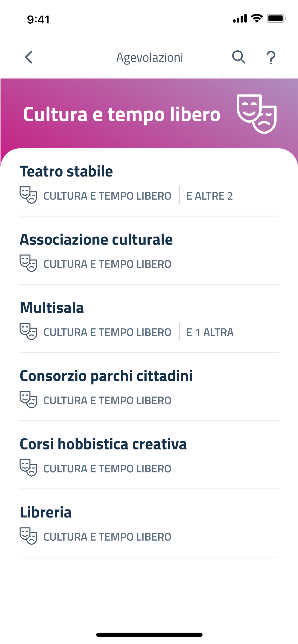Tap masks icon under Associazione culturale
Viewport: 298px width, 644px height.
pos(28,263)
